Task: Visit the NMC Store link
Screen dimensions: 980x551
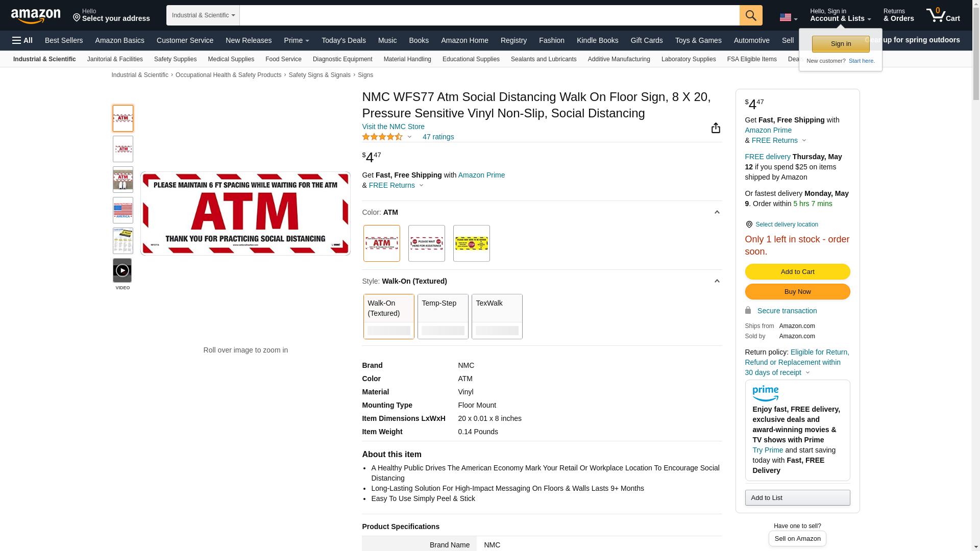Action: coord(393,127)
